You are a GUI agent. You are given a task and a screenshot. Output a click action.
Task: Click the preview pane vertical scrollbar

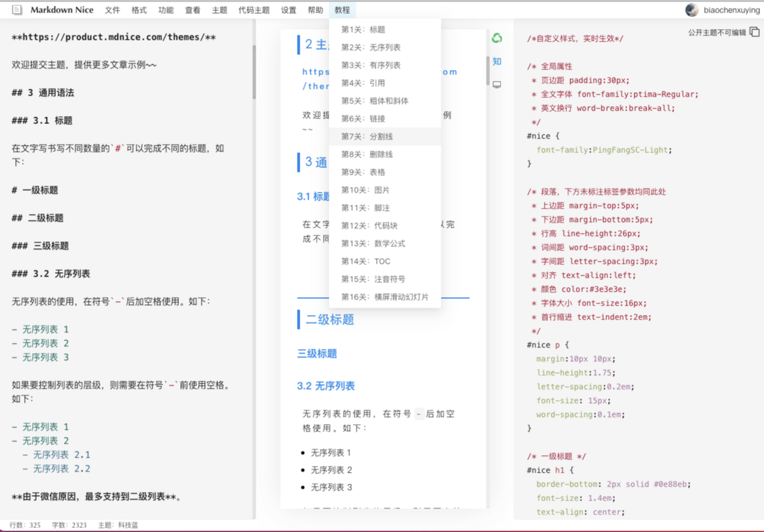[487, 71]
